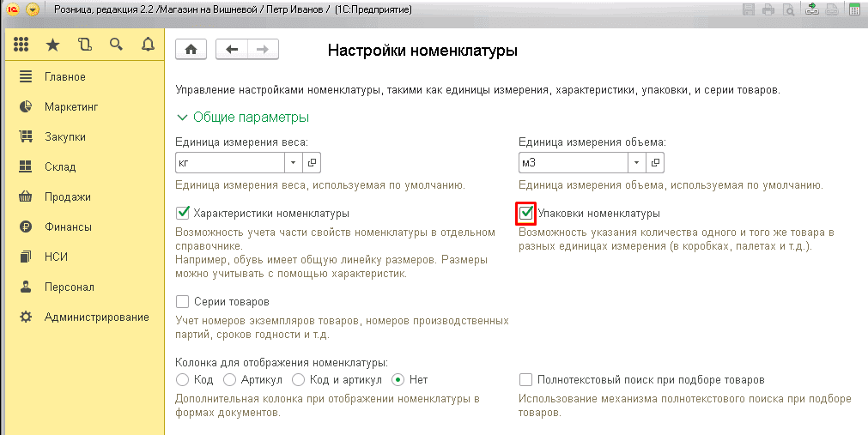Image resolution: width=868 pixels, height=435 pixels.
Task: Uncheck Характеристики номенклатуры checkbox
Action: pyautogui.click(x=182, y=213)
